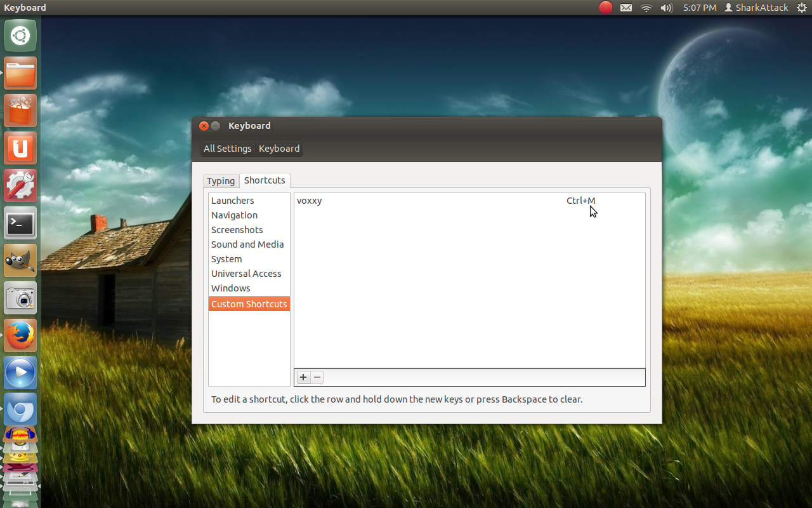Open GIMP from the dock
The width and height of the screenshot is (812, 508).
coord(20,260)
